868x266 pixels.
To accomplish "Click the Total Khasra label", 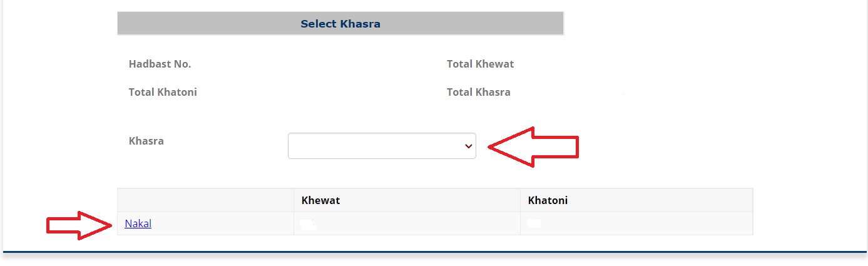I will pyautogui.click(x=478, y=92).
